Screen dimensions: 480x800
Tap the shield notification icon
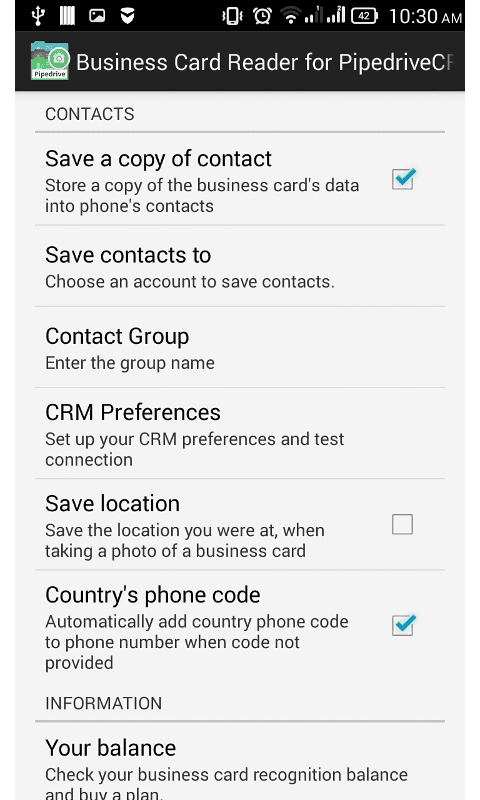click(128, 16)
